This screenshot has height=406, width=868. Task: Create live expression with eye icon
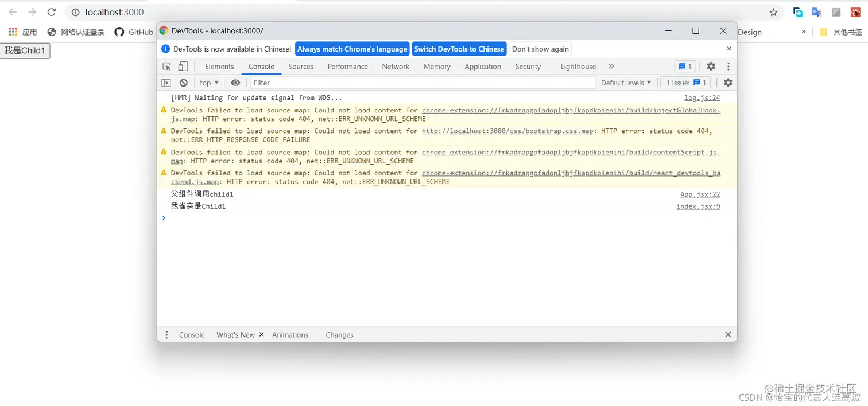click(x=235, y=83)
